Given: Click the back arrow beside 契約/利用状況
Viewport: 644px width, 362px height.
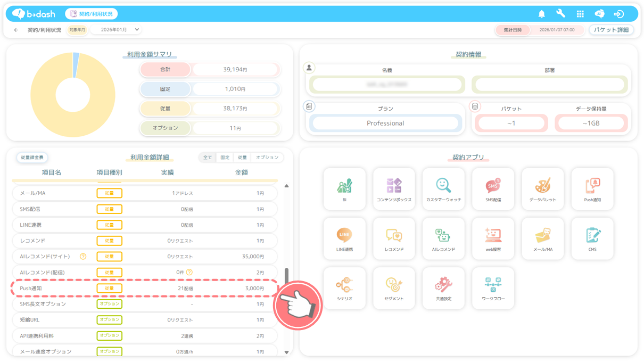Looking at the screenshot, I should (x=16, y=30).
